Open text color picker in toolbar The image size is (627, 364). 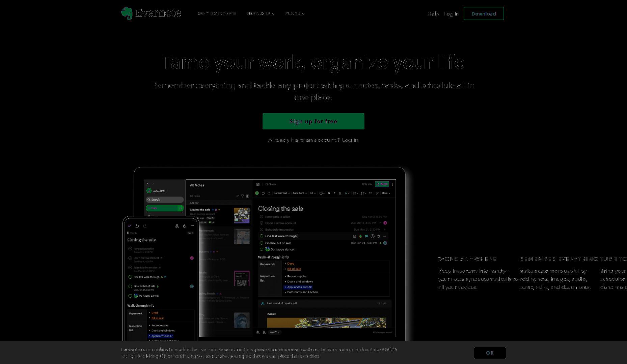point(347,193)
